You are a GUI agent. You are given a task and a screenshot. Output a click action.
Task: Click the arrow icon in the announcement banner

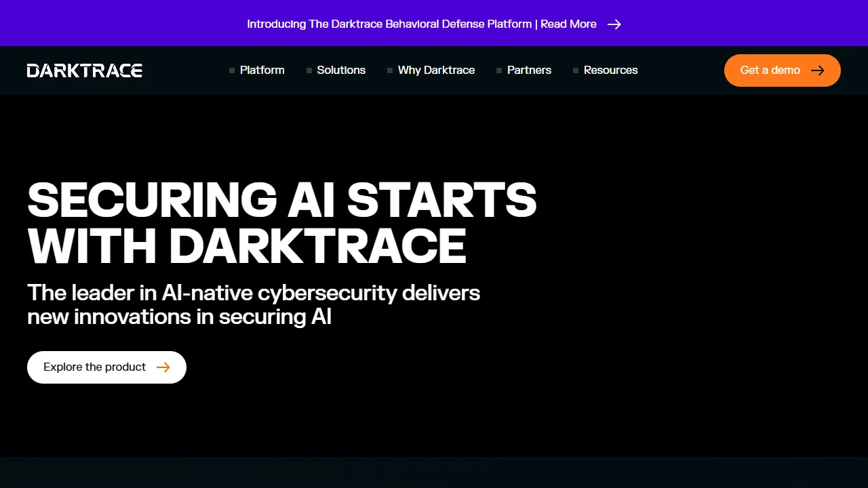pos(614,24)
